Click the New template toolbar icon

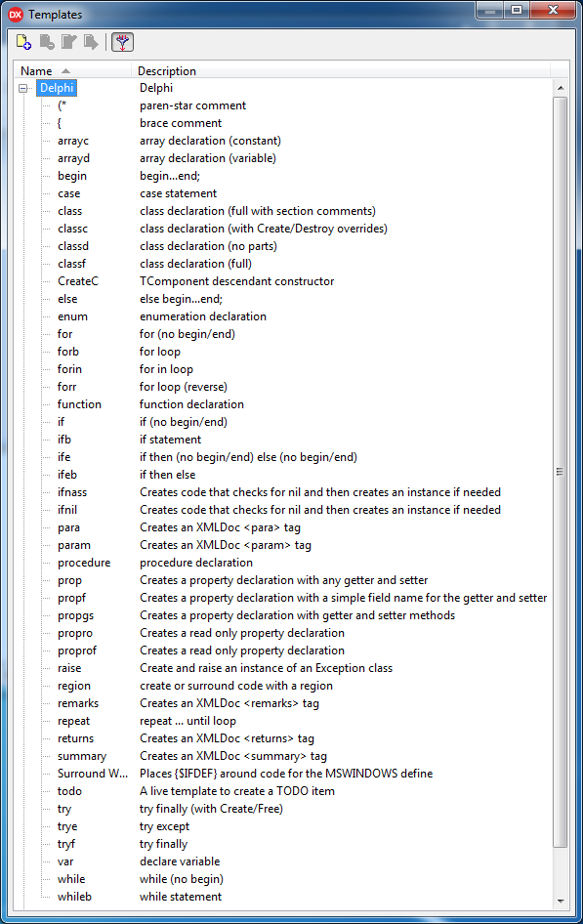23,42
